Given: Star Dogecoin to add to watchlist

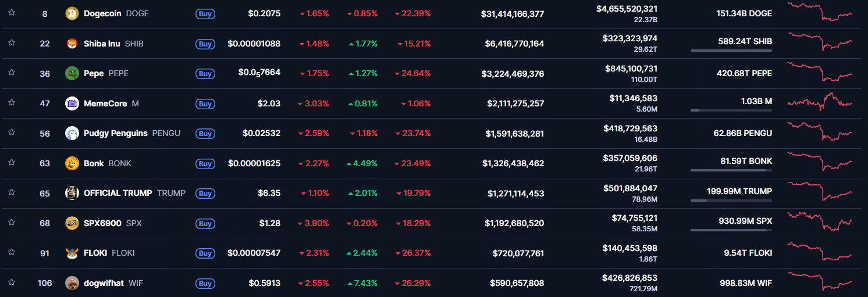Looking at the screenshot, I should click(x=12, y=12).
